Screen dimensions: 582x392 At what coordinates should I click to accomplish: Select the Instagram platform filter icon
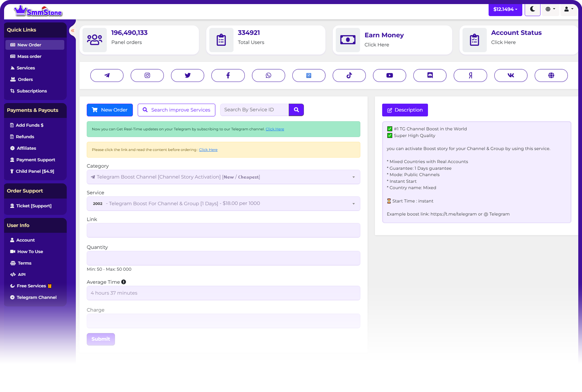tap(147, 75)
